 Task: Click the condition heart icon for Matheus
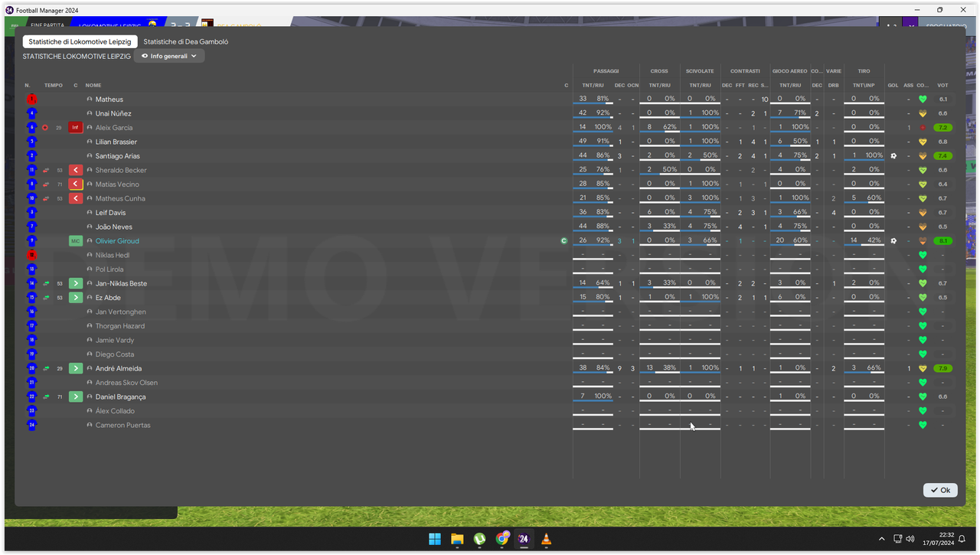[923, 100]
